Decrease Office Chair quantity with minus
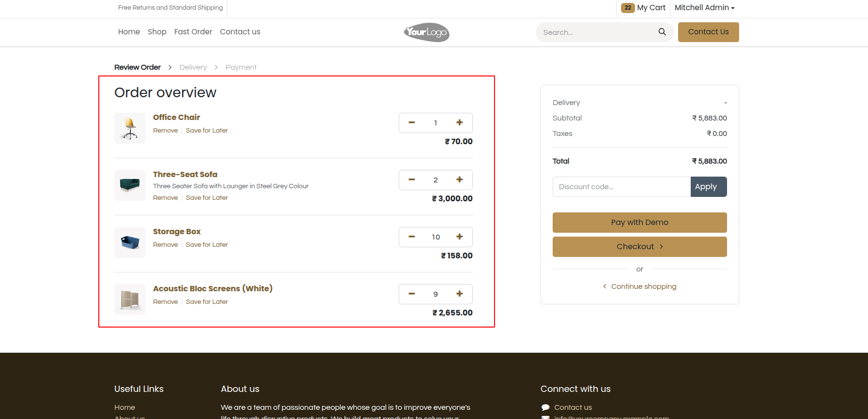Viewport: 868px width, 419px height. click(412, 122)
